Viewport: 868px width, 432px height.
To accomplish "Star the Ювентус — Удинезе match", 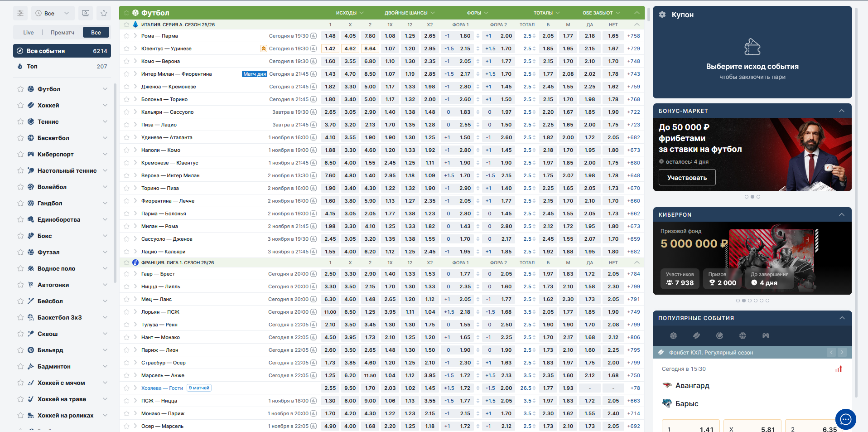I will [126, 49].
